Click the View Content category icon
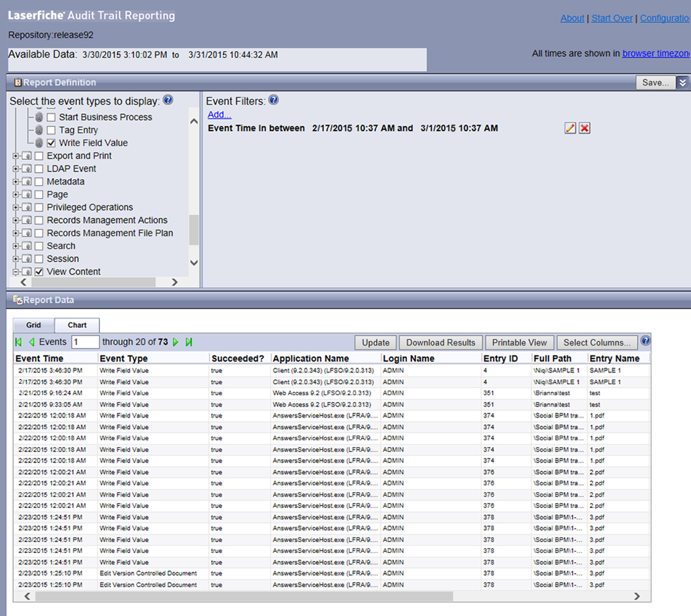Image resolution: width=691 pixels, height=616 pixels. [x=27, y=272]
